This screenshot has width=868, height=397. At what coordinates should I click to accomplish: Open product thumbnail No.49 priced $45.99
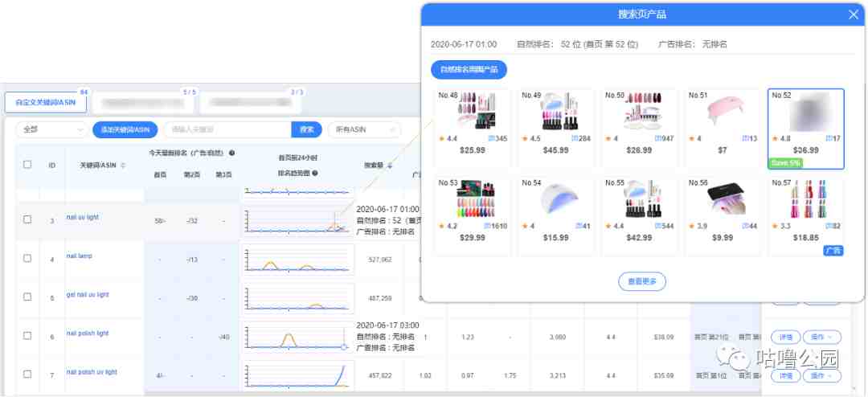[559, 111]
